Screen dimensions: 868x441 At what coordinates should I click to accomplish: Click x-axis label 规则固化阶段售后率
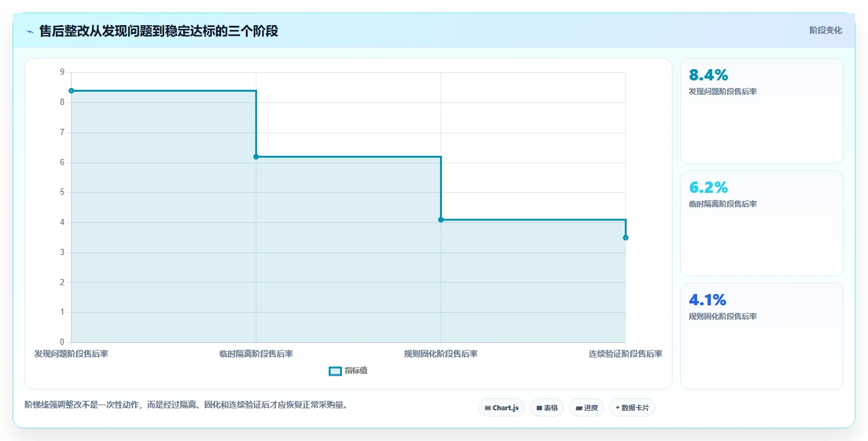click(441, 354)
